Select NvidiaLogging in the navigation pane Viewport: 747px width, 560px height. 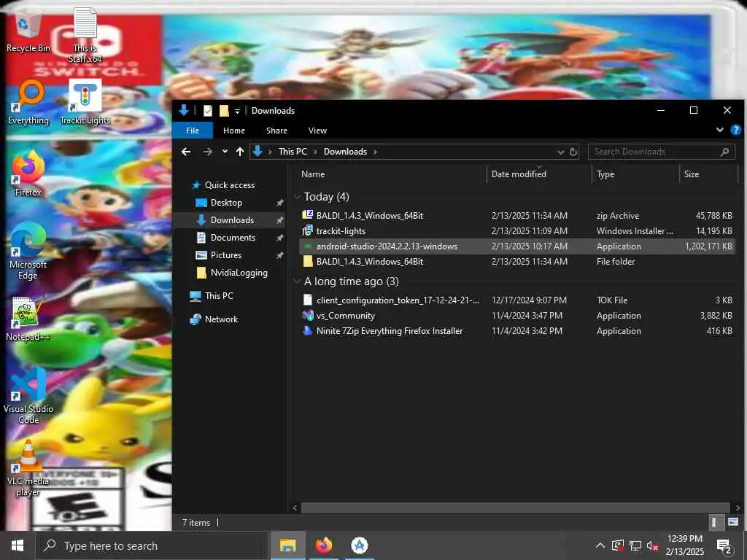click(239, 273)
